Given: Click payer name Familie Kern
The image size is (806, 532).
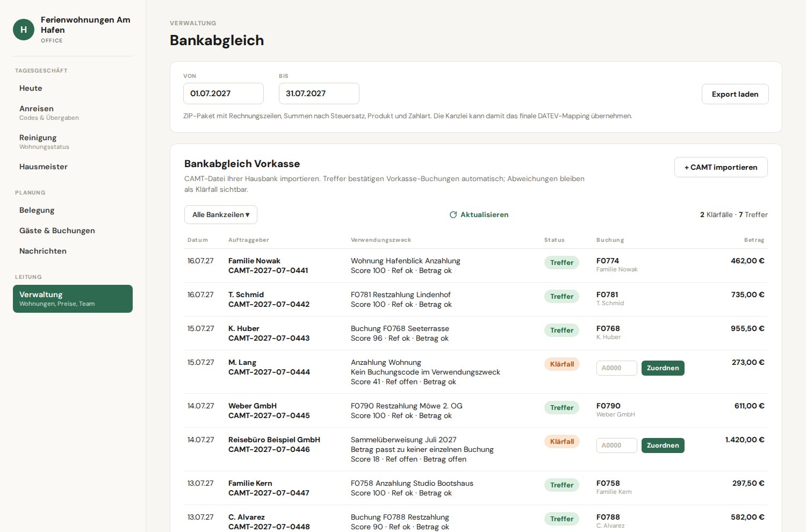Looking at the screenshot, I should [x=250, y=483].
